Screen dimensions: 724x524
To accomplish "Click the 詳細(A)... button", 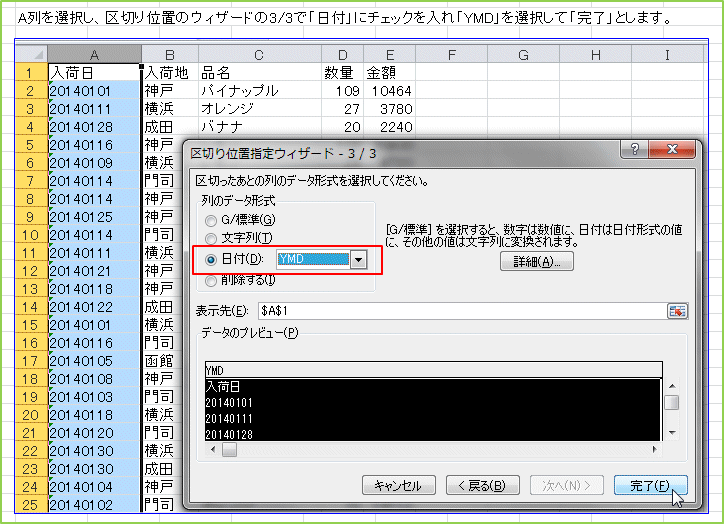I will pos(537,261).
